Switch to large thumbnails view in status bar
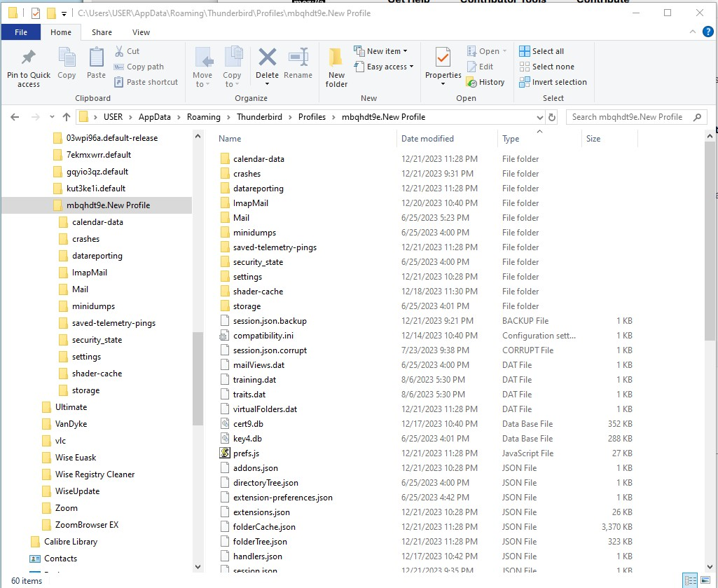This screenshot has width=718, height=588. tap(706, 580)
